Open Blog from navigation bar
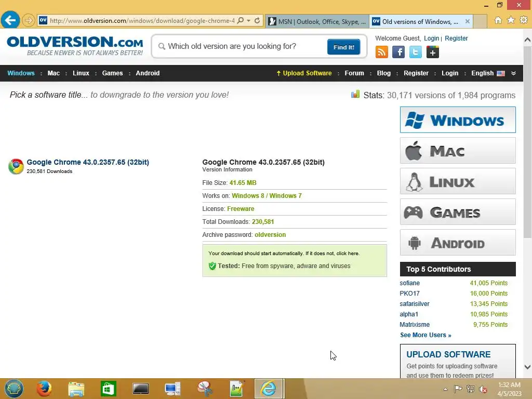The height and width of the screenshot is (399, 532). pyautogui.click(x=384, y=73)
